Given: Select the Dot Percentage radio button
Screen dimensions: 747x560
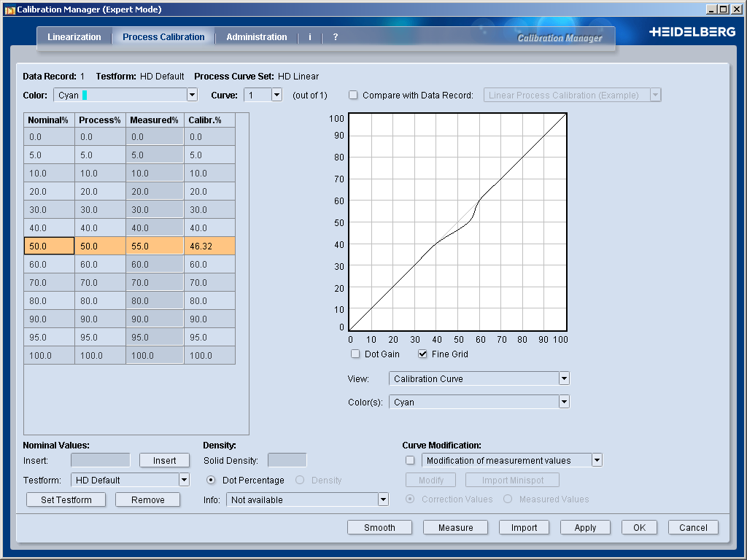Looking at the screenshot, I should (x=212, y=481).
